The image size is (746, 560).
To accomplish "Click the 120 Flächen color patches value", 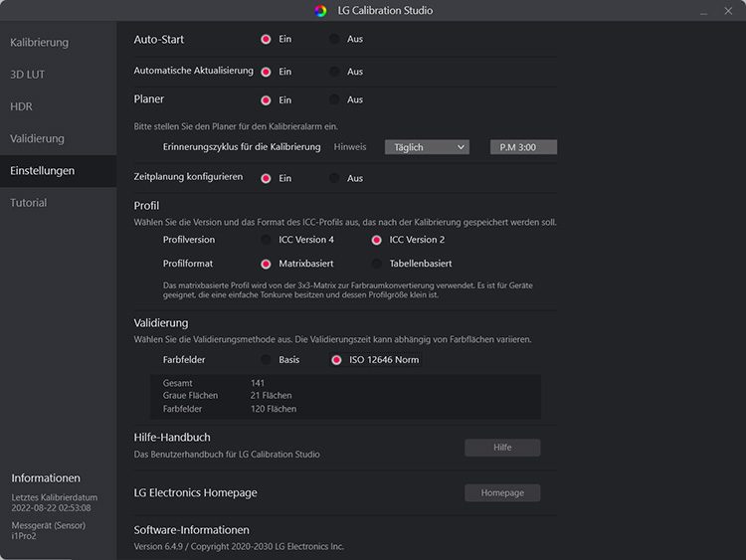I will (x=274, y=409).
